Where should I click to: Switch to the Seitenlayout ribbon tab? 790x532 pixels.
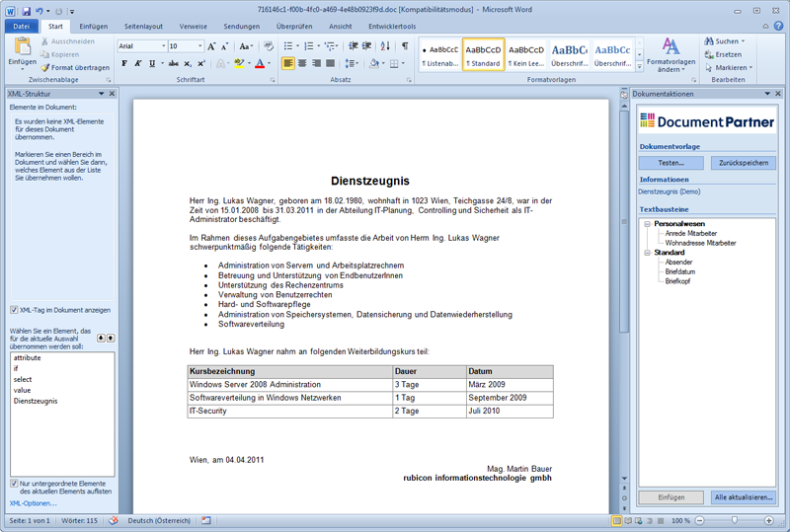[x=144, y=27]
